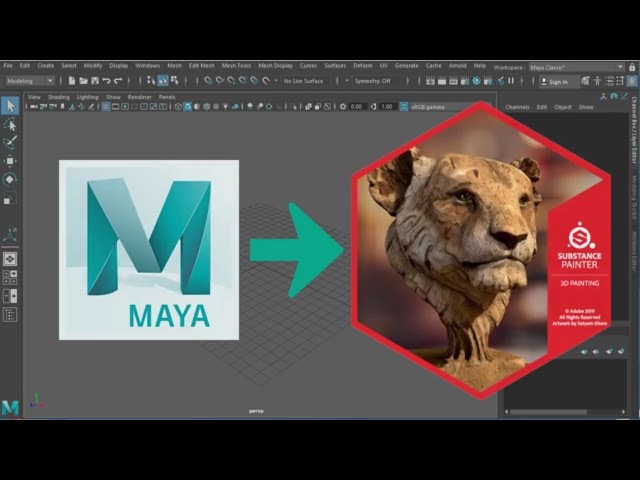Choose the Lasso select tool
Viewport: 640px width, 480px height.
[10, 124]
